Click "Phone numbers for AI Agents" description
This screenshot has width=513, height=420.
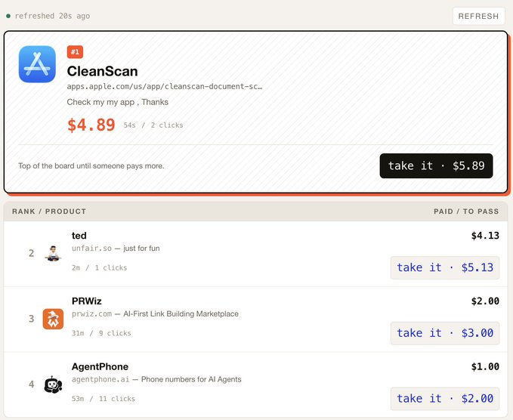coord(191,379)
